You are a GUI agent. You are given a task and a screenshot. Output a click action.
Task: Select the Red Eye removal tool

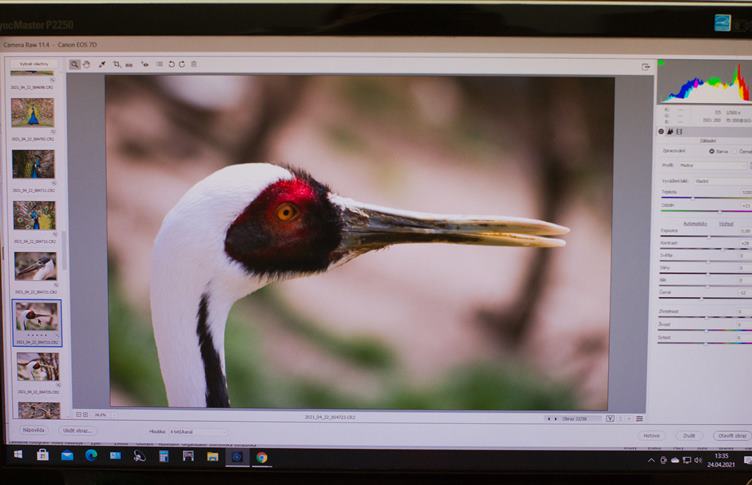[145, 64]
